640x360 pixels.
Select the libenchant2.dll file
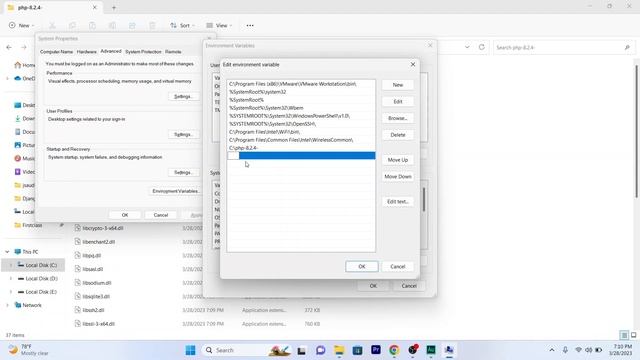(x=98, y=242)
